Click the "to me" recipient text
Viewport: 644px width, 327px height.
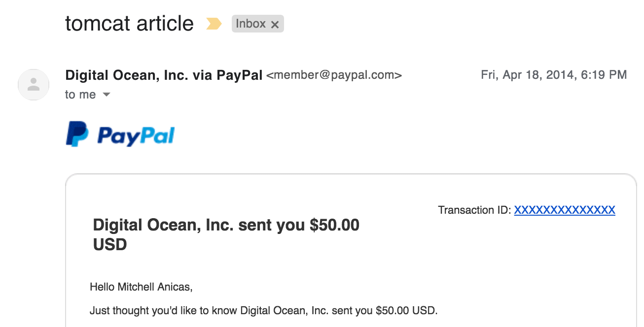tap(80, 95)
